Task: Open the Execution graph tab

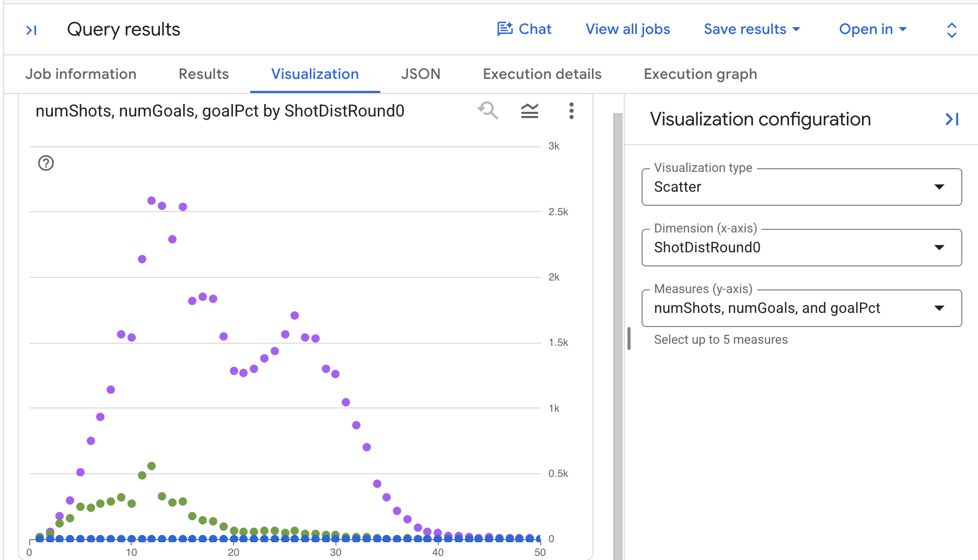Action: (700, 74)
